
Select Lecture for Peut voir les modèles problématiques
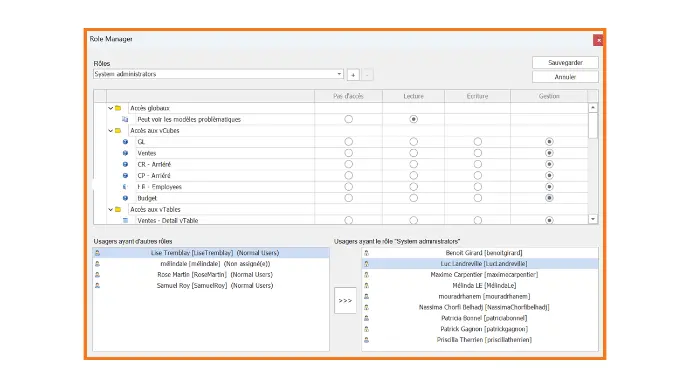click(414, 119)
